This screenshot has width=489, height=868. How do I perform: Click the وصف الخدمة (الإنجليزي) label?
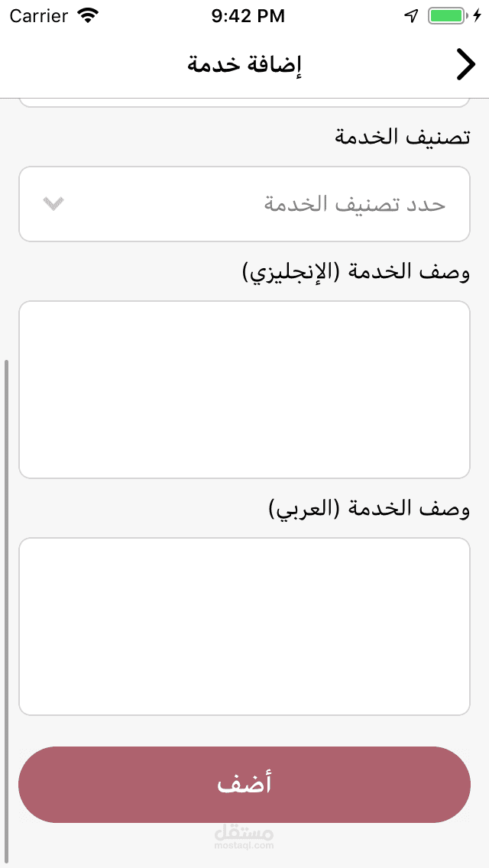tap(355, 272)
